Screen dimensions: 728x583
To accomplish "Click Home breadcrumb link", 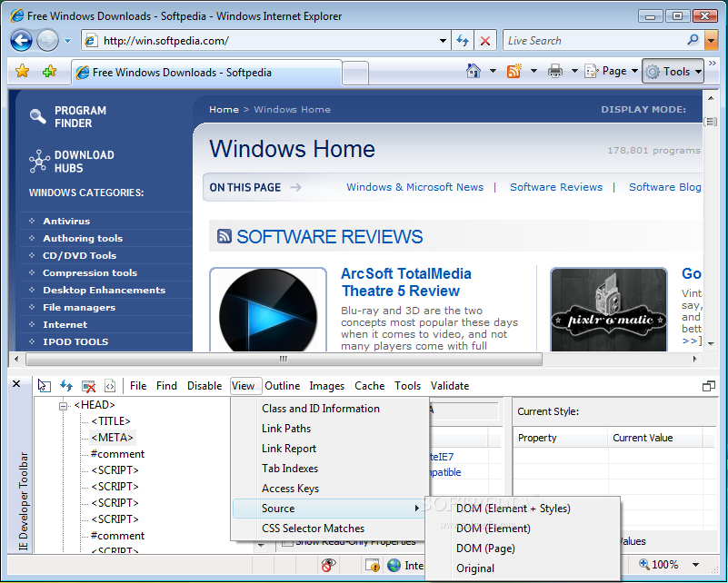I will click(x=224, y=110).
